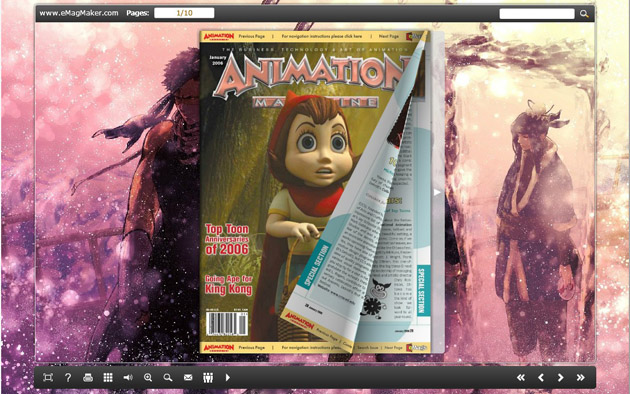The image size is (630, 394).
Task: Click the Top Toon Anniversaries of 2006 headline
Action: coord(227,239)
